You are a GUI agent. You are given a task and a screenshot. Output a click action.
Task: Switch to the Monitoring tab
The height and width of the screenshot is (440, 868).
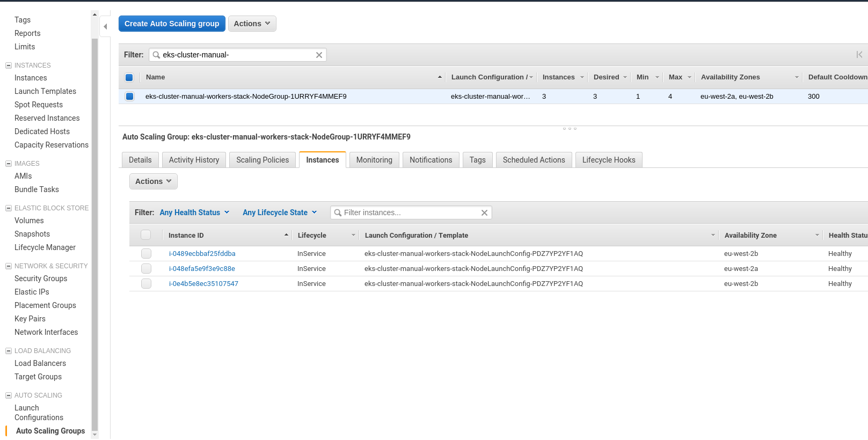click(374, 160)
